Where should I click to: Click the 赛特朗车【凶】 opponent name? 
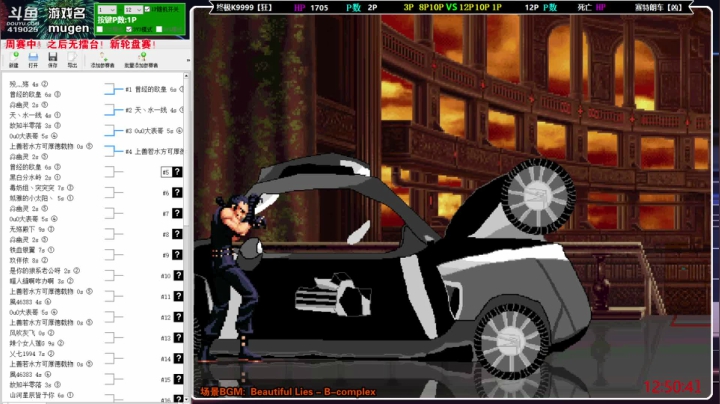[658, 8]
